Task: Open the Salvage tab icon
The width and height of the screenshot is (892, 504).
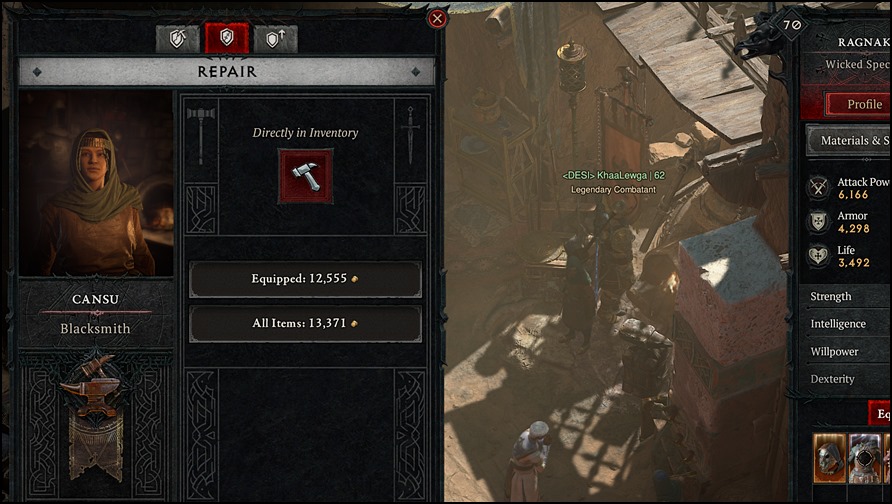Action: coord(178,39)
